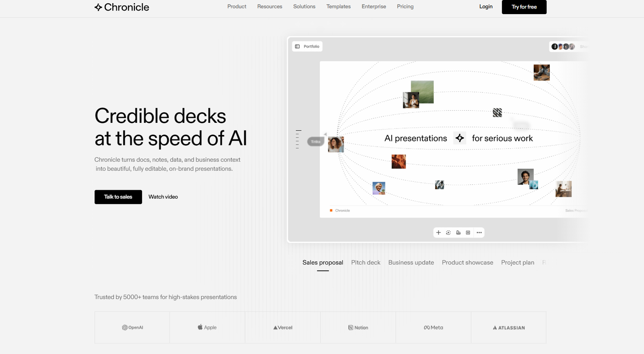The height and width of the screenshot is (354, 644).
Task: Click the Meta logo
Action: pyautogui.click(x=433, y=328)
